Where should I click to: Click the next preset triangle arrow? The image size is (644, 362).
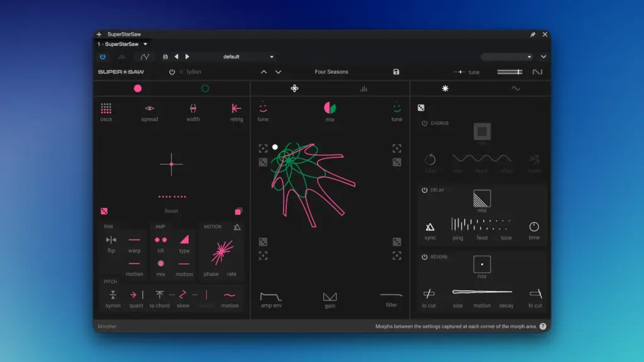pos(187,57)
